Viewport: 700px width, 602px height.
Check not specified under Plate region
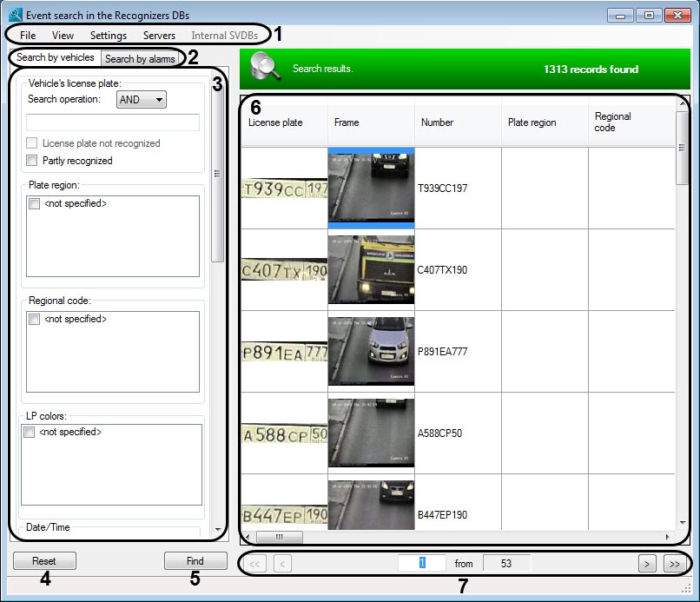coord(34,203)
